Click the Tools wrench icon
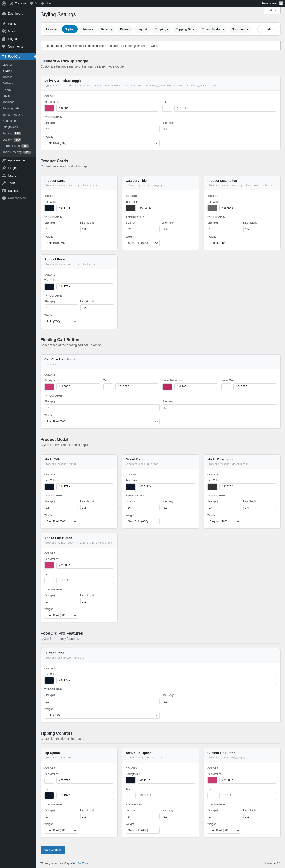The height and width of the screenshot is (868, 285). (4, 183)
